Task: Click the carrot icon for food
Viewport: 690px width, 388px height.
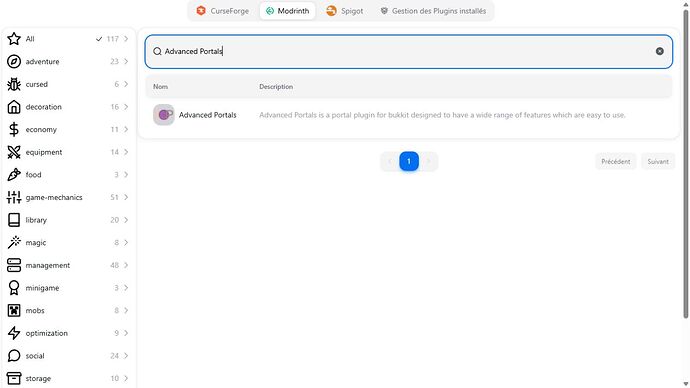Action: tap(14, 175)
